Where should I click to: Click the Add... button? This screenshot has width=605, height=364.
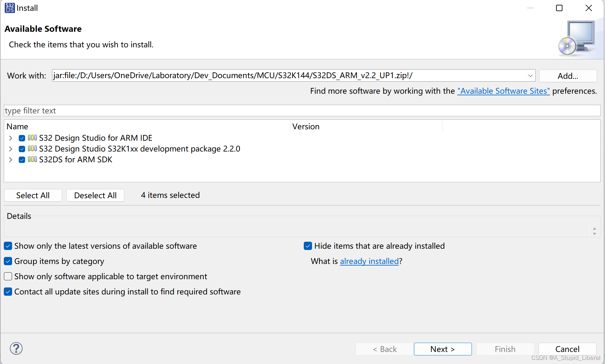point(568,76)
